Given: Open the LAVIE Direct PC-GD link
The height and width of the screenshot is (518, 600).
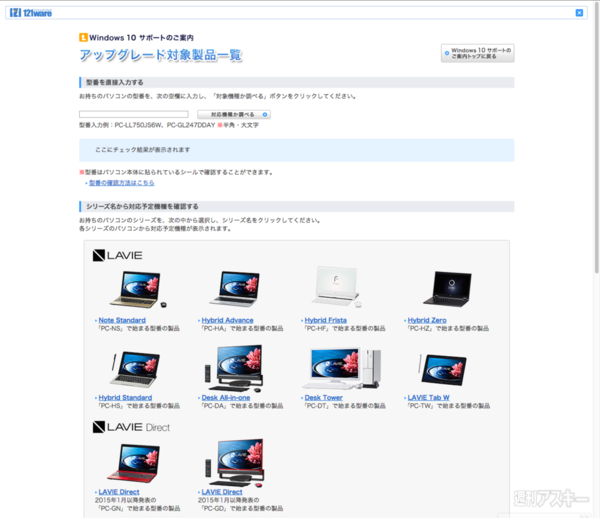Looking at the screenshot, I should pos(222,492).
